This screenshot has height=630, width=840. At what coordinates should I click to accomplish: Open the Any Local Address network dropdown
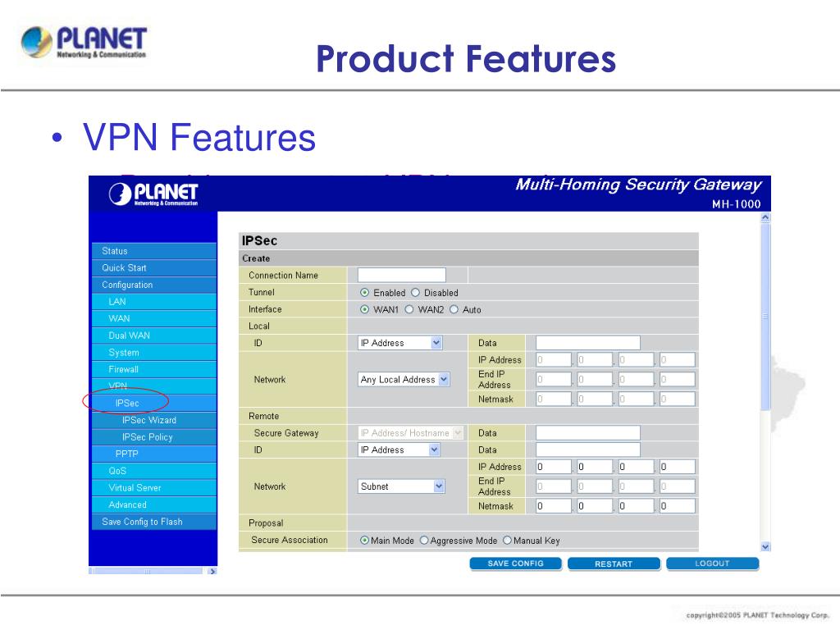tap(404, 379)
